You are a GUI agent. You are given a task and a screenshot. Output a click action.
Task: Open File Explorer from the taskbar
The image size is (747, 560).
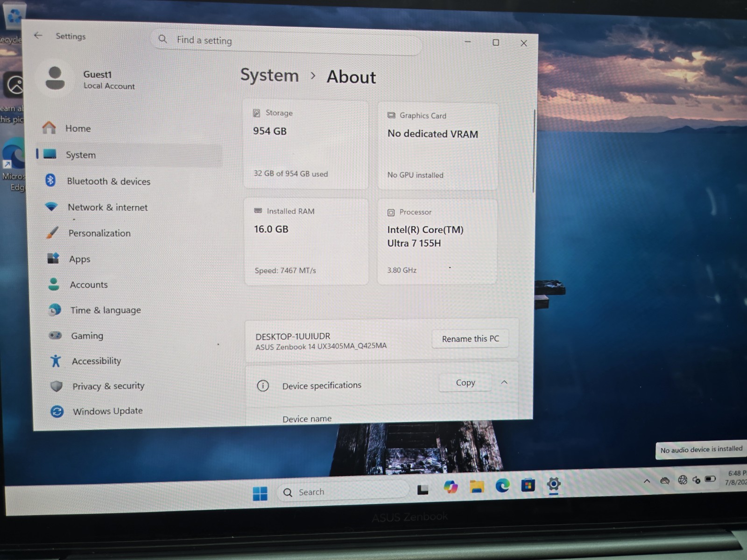click(477, 486)
